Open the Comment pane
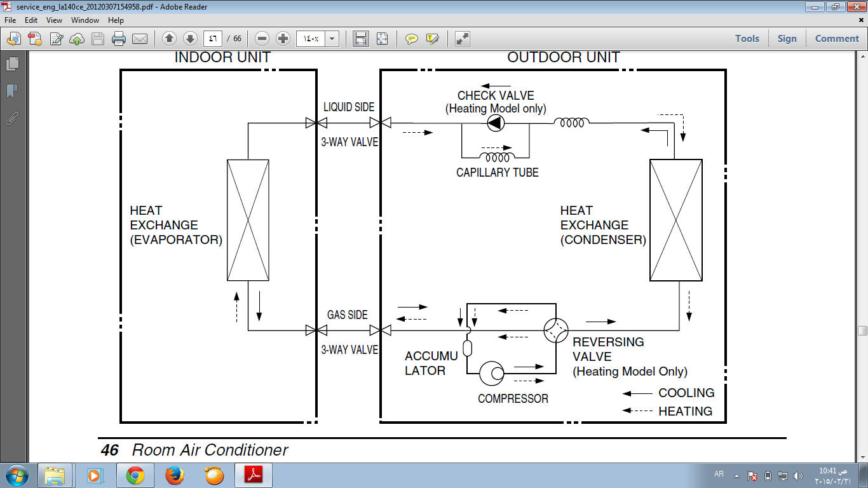868x488 pixels. (837, 39)
